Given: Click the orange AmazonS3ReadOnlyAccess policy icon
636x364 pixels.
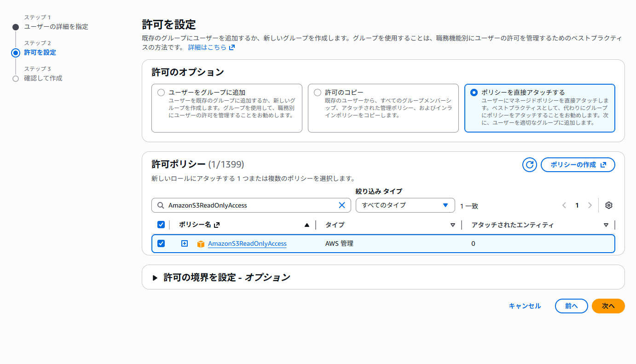Looking at the screenshot, I should tap(201, 244).
